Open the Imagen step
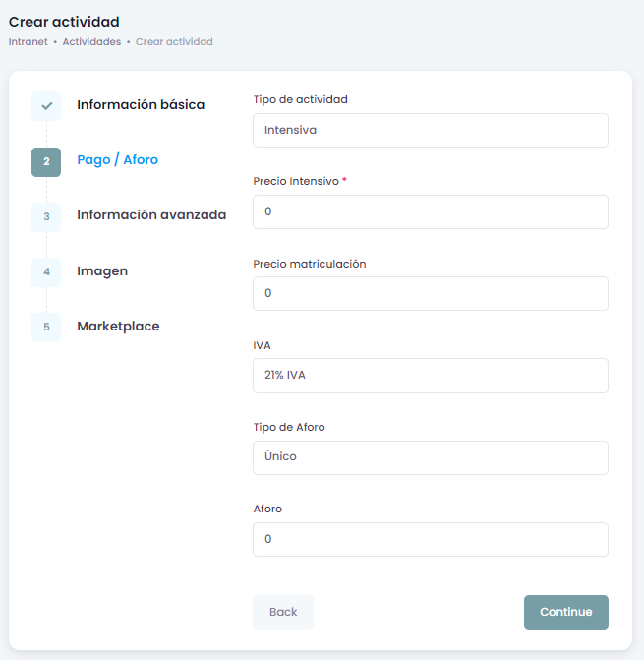The width and height of the screenshot is (644, 660). 102,270
